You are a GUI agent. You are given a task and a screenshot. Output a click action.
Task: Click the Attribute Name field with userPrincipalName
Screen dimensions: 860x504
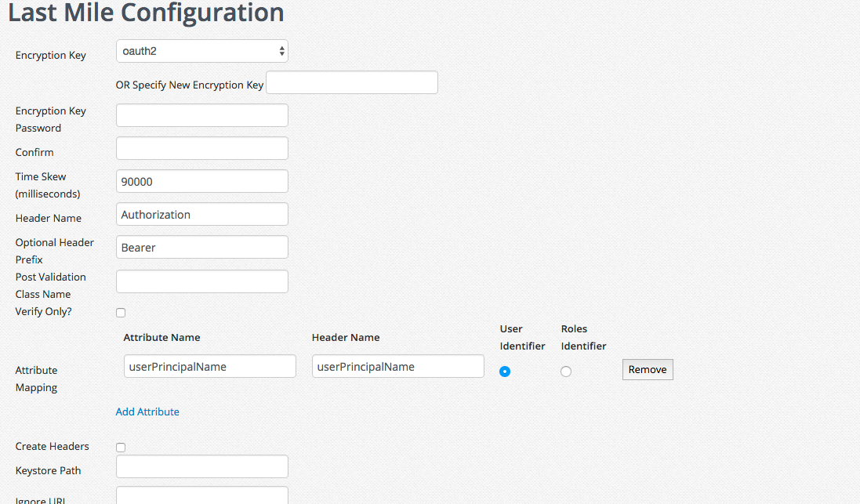click(x=209, y=366)
